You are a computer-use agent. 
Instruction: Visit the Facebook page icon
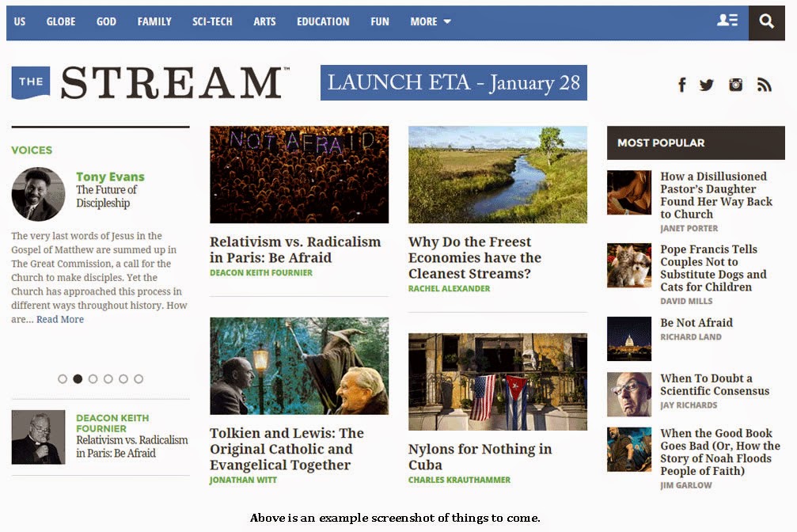(682, 85)
